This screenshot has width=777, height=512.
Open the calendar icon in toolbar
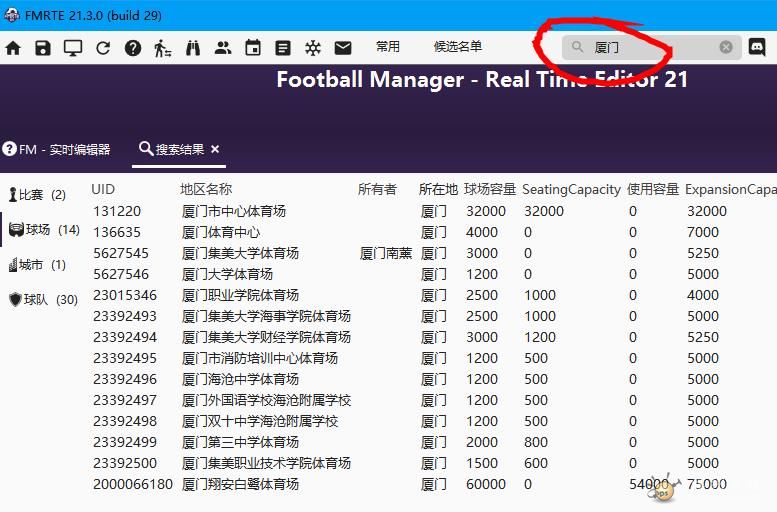(x=253, y=48)
